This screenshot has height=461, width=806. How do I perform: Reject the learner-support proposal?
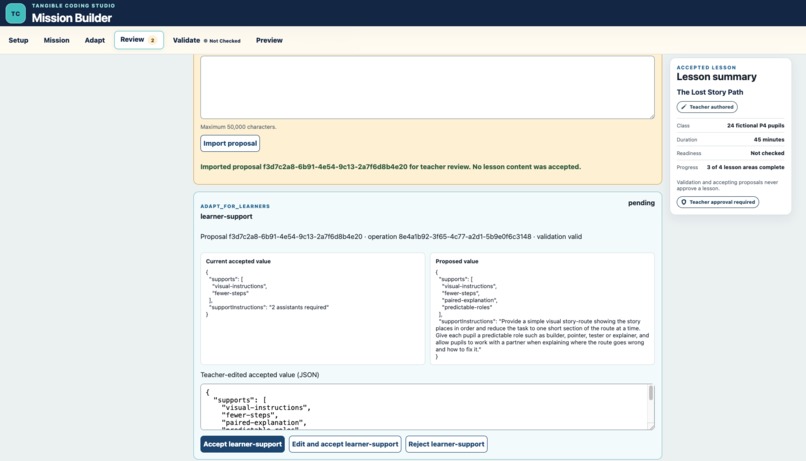pyautogui.click(x=446, y=444)
